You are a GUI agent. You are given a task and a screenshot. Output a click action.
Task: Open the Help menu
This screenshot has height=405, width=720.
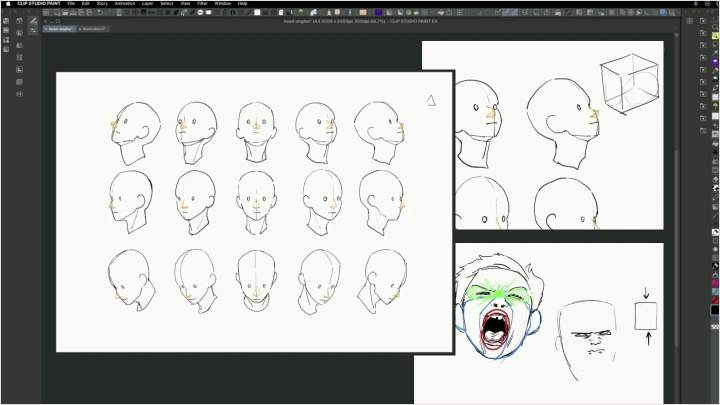242,3
